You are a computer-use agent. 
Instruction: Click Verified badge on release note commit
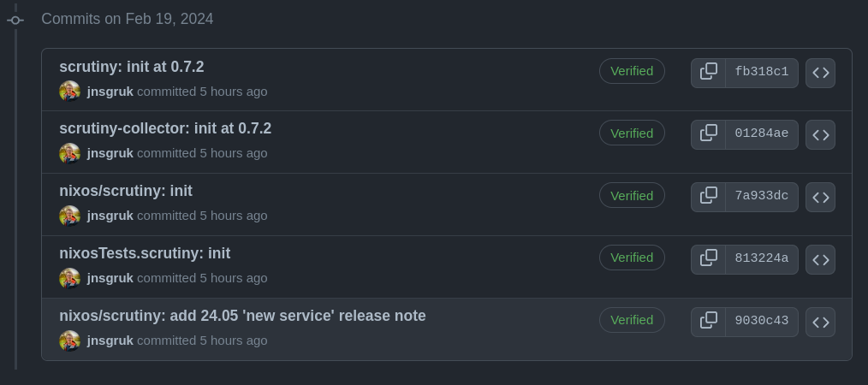[x=632, y=320]
